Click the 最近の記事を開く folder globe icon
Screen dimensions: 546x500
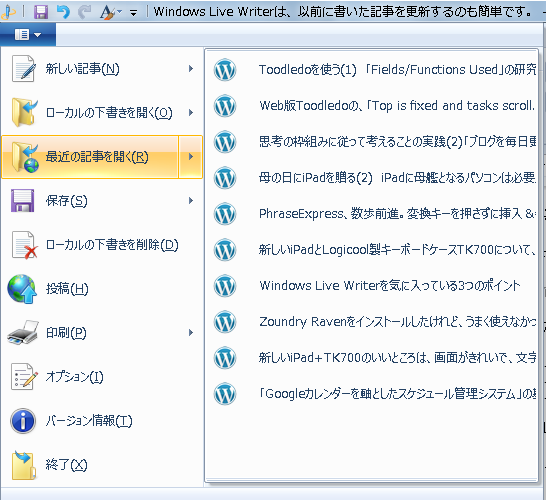[25, 157]
